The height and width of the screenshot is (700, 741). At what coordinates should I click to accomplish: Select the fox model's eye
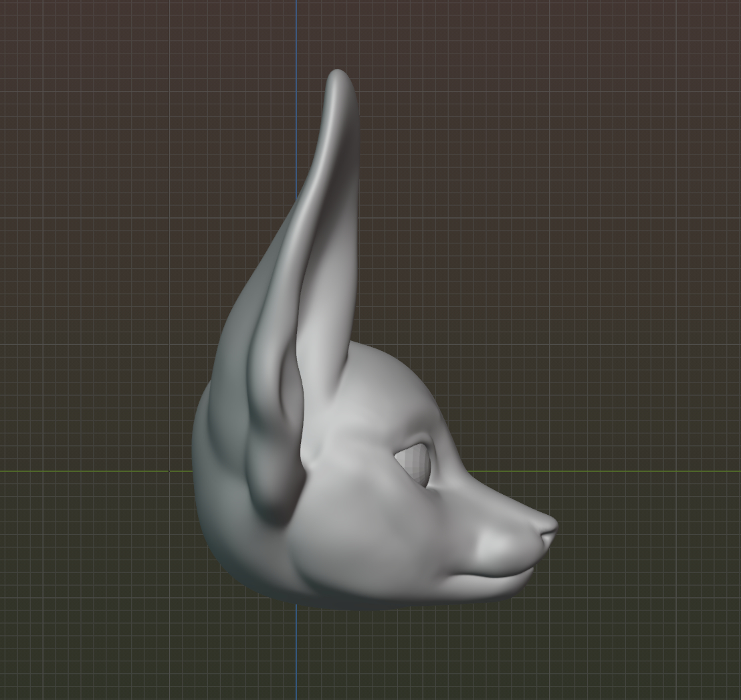[416, 463]
